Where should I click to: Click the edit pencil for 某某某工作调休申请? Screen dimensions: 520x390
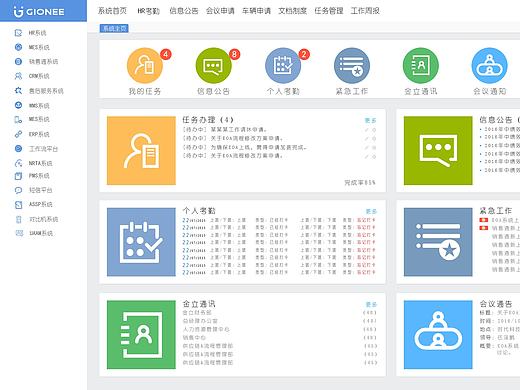[367, 130]
